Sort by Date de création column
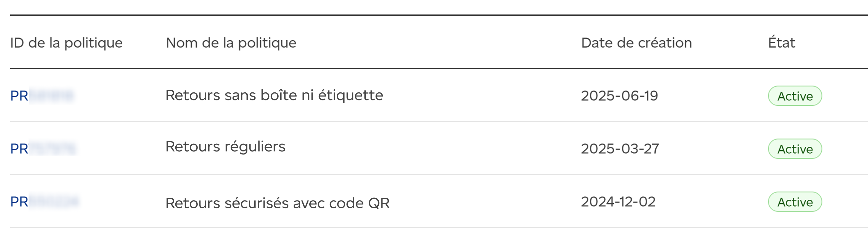This screenshot has width=868, height=235. pos(636,43)
